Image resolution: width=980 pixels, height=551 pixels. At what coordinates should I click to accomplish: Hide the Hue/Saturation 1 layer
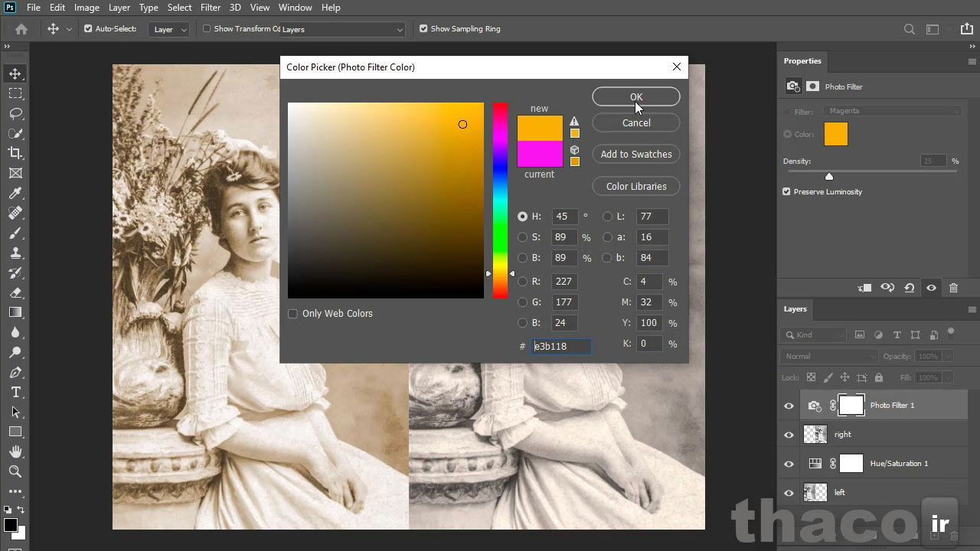click(x=789, y=464)
